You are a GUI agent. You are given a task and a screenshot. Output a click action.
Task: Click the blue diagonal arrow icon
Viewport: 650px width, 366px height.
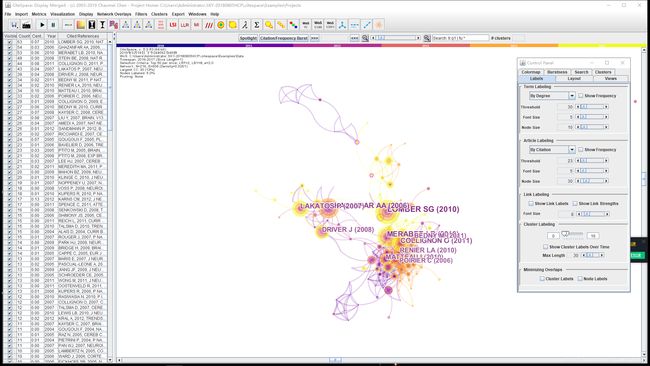click(367, 25)
